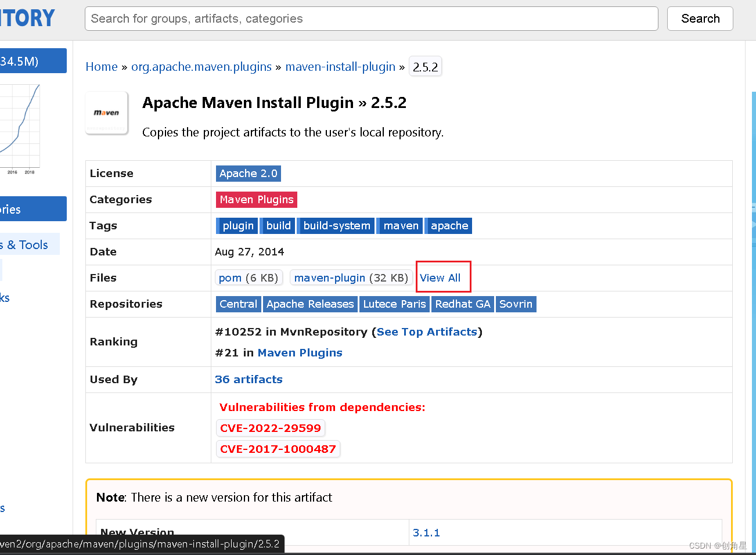Open the maven-install-plugin breadcrumb
Screen dimensions: 756x555
coord(340,66)
